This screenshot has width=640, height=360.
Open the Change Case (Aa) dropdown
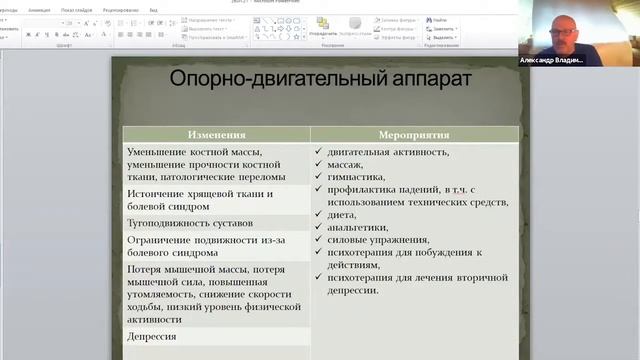pos(89,35)
